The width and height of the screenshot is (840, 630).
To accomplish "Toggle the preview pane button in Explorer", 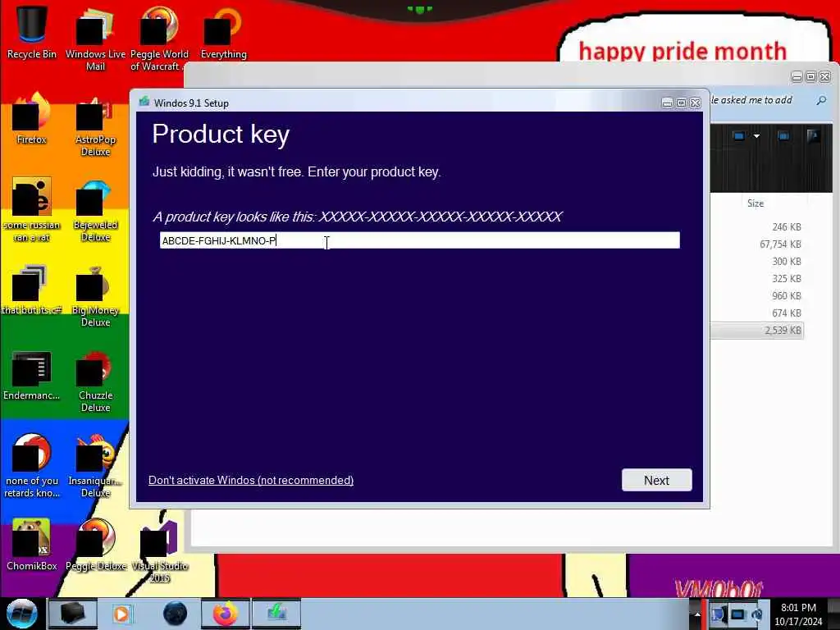I will (783, 136).
